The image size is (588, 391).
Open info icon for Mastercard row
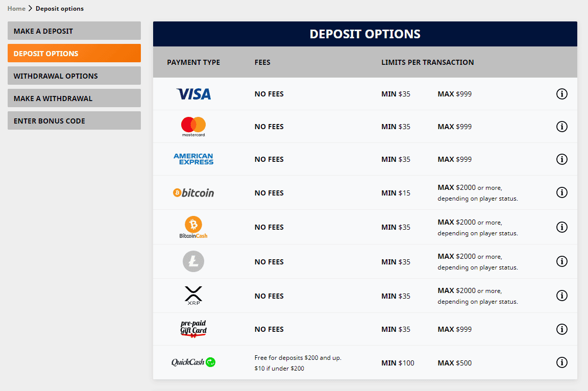coord(561,126)
